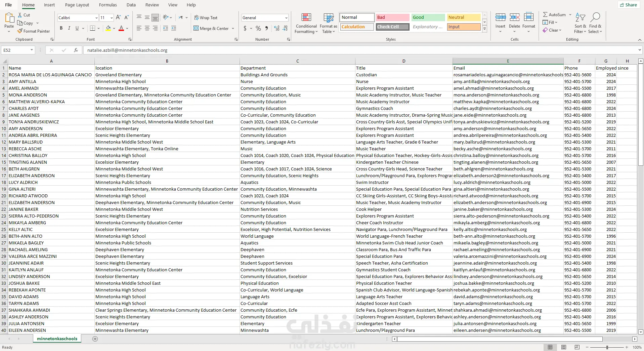Open the number format dropdown showing General
The height and width of the screenshot is (351, 644).
pyautogui.click(x=286, y=18)
